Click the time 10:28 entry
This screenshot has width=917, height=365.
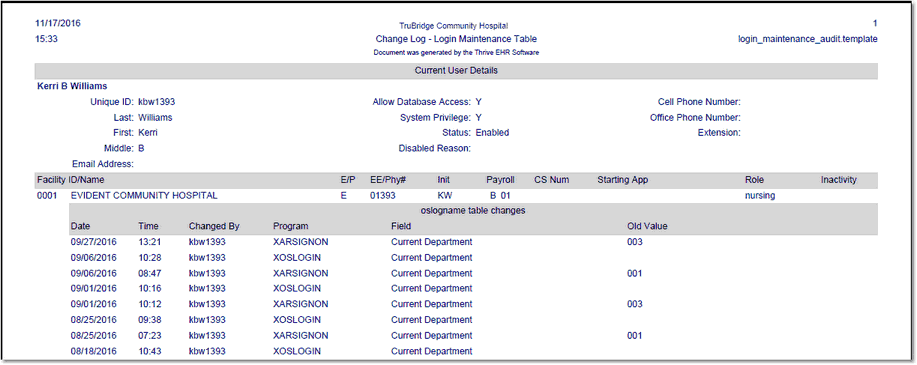point(149,257)
